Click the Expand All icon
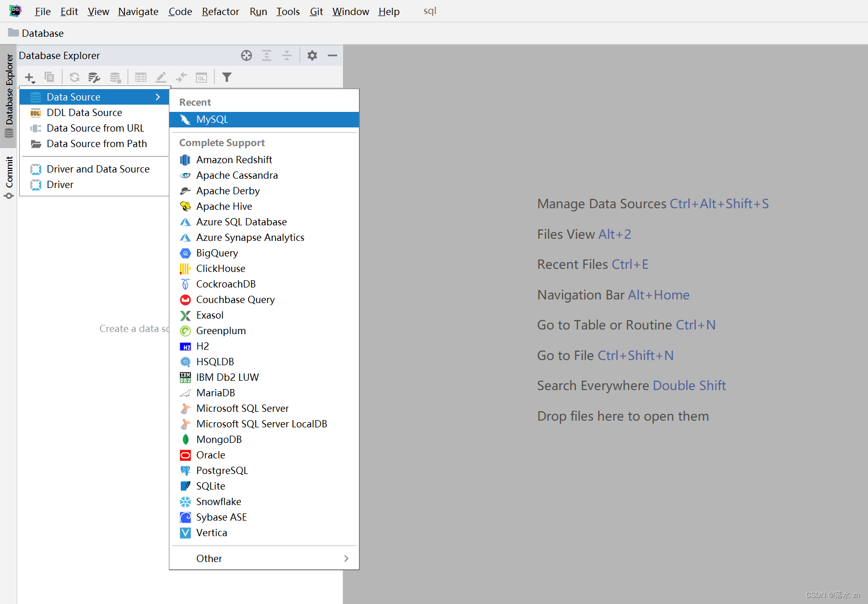Viewport: 868px width, 604px height. click(x=267, y=55)
